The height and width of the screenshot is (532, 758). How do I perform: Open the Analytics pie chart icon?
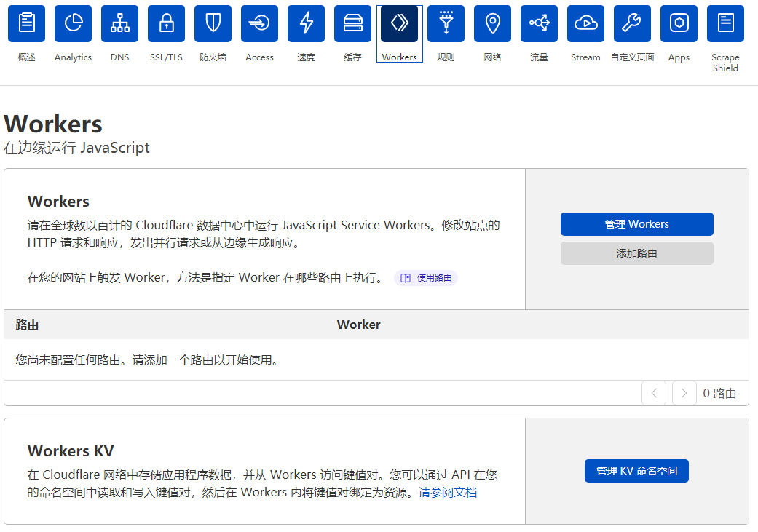coord(73,23)
